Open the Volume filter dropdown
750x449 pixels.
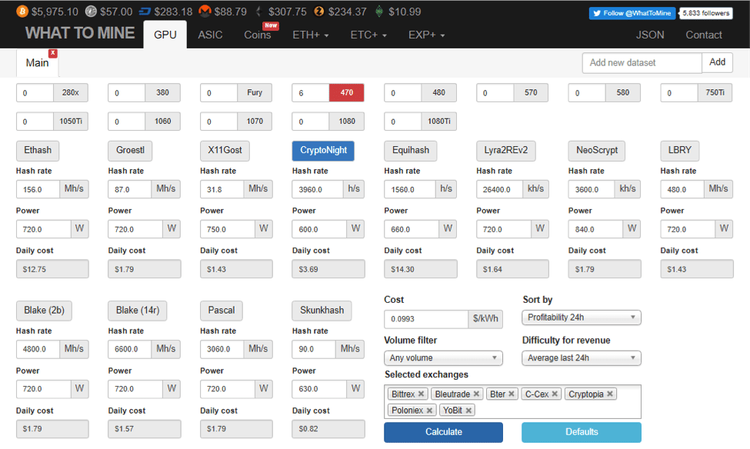443,358
